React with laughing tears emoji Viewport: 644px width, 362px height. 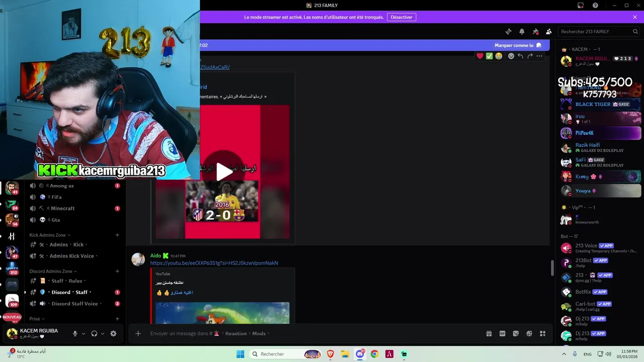point(499,56)
